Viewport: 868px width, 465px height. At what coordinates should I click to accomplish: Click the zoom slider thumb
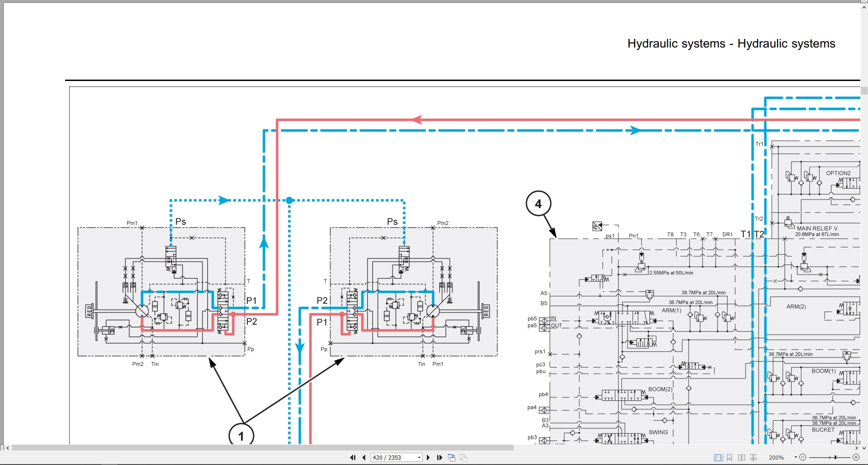(835, 457)
